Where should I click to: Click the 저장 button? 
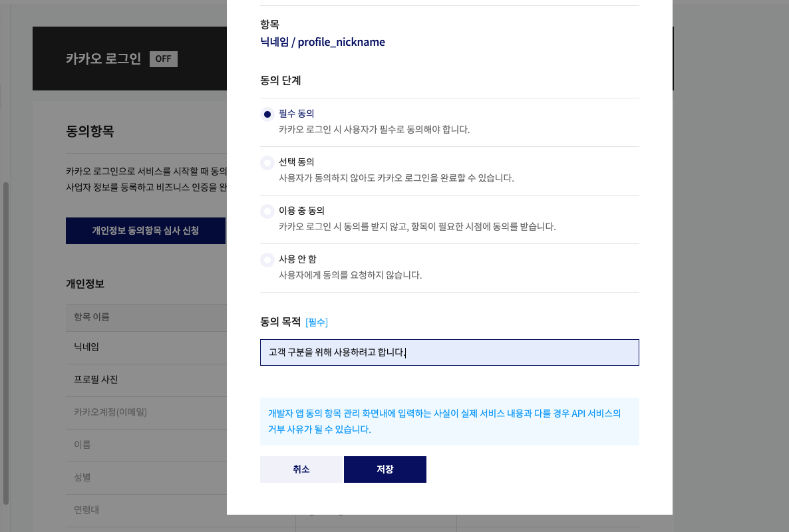[385, 469]
